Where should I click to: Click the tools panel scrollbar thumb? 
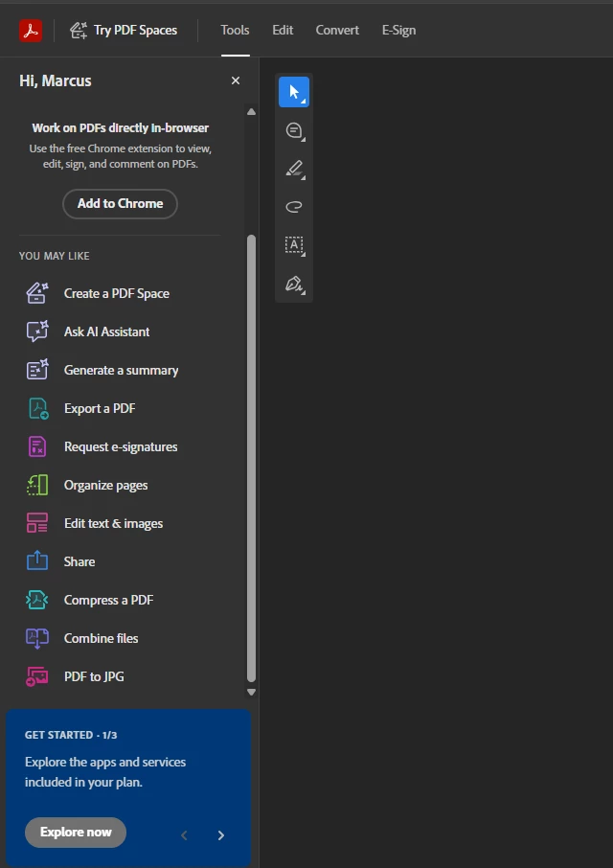(x=251, y=458)
